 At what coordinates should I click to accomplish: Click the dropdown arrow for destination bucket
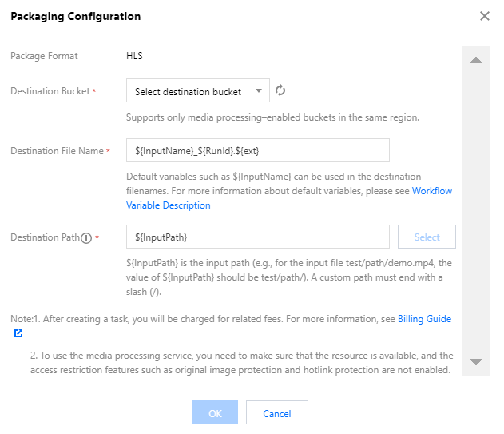(258, 91)
